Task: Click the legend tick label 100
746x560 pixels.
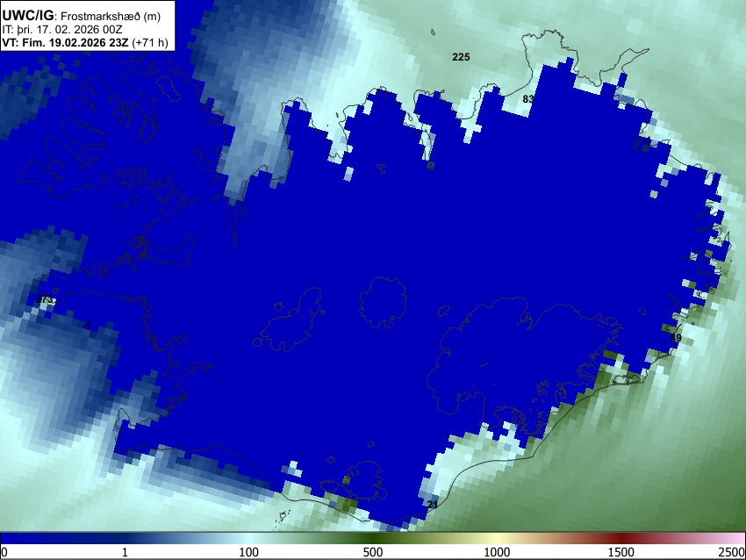Action: [x=248, y=552]
